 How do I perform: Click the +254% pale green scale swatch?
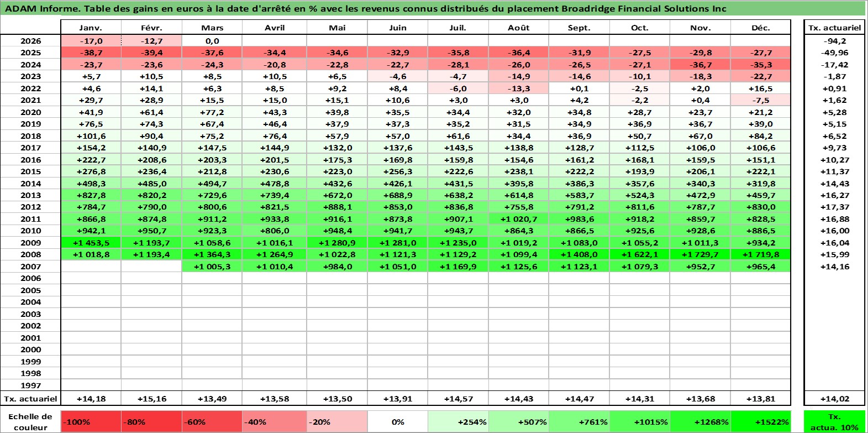point(458,422)
